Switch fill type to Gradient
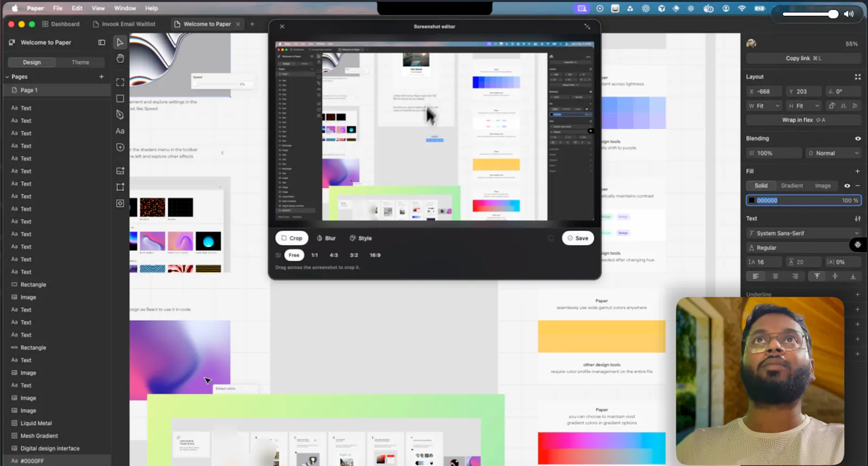Image resolution: width=868 pixels, height=466 pixels. [x=792, y=186]
